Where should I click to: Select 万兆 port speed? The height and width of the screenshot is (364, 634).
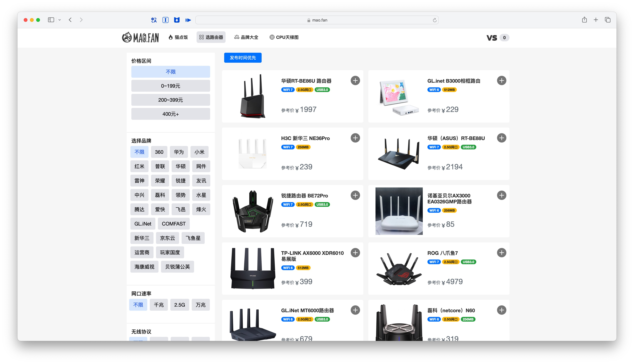coord(200,305)
